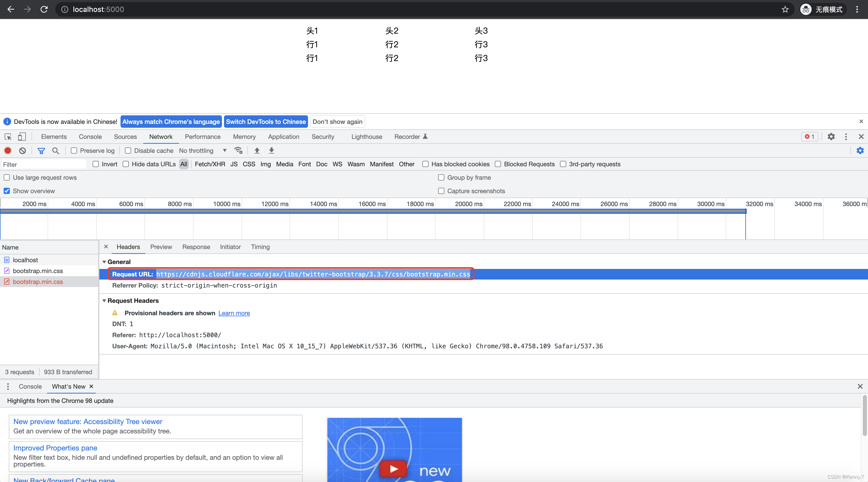The height and width of the screenshot is (482, 868).
Task: Check the Disable cache option
Action: pos(128,150)
